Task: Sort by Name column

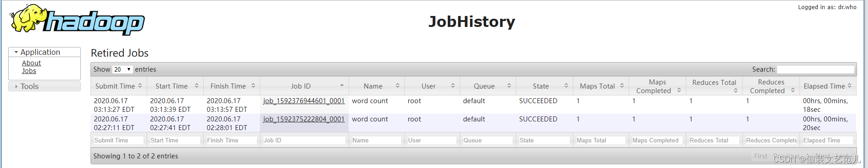Action: [377, 86]
